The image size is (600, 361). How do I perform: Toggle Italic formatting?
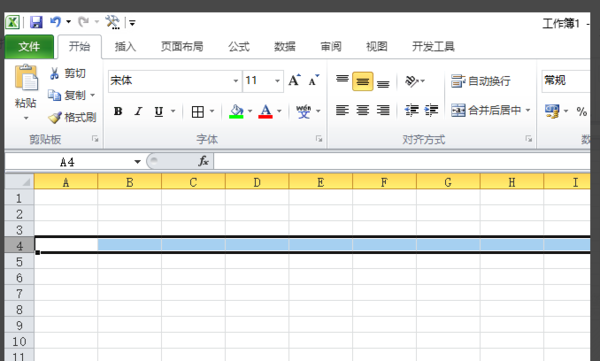(x=138, y=111)
